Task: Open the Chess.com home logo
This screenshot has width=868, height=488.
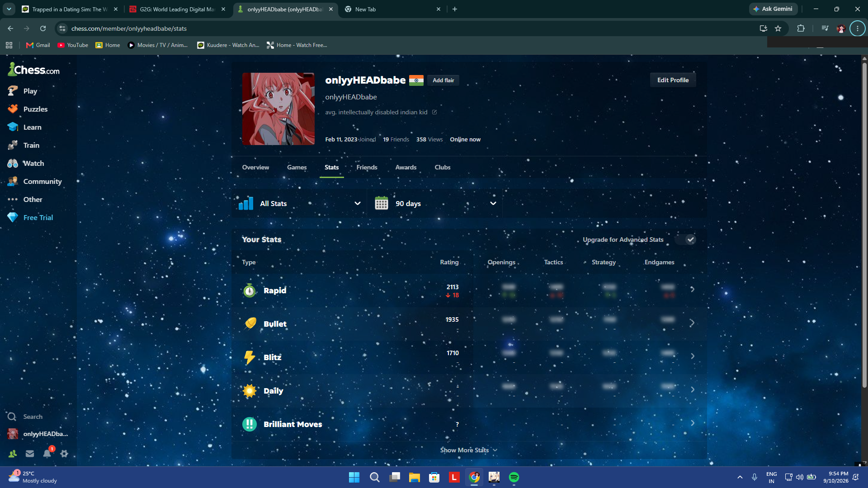Action: (34, 70)
